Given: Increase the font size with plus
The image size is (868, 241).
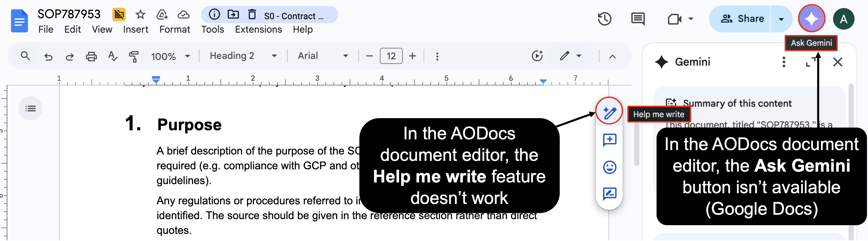Looking at the screenshot, I should point(412,56).
